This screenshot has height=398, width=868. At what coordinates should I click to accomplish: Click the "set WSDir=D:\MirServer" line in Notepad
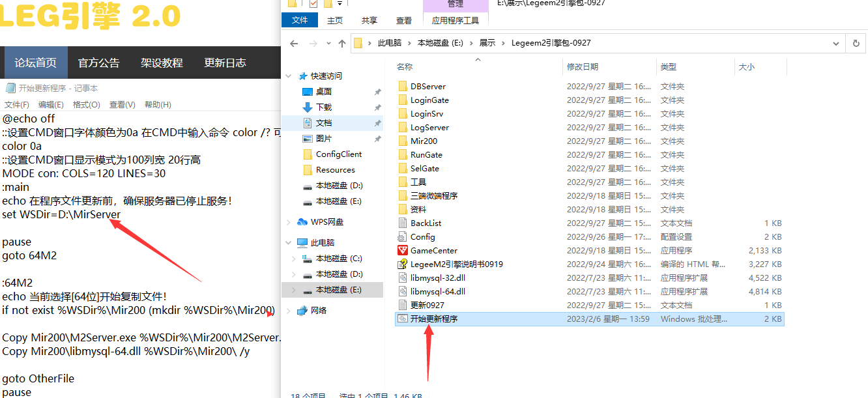point(61,214)
